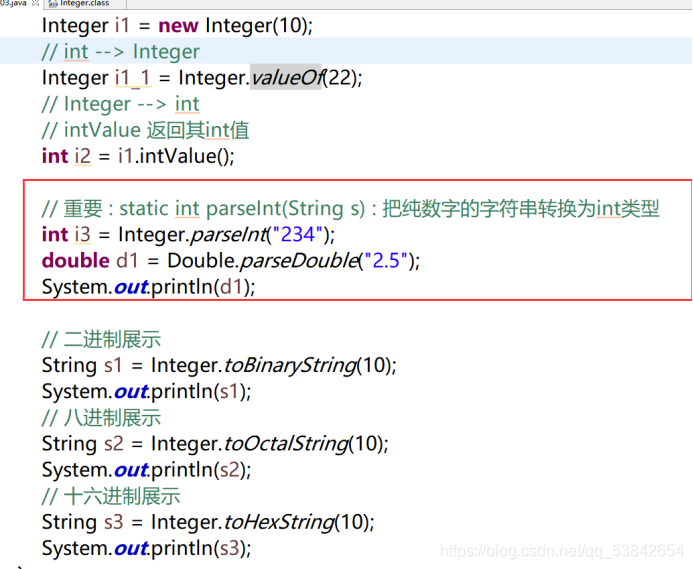Click the line 'System.out.println(s3);'
Image resolution: width=693 pixels, height=569 pixels.
[x=146, y=548]
